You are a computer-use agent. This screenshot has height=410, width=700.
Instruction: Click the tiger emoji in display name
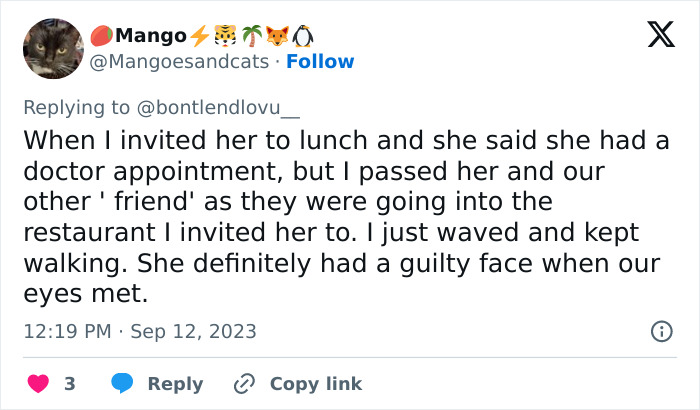[x=225, y=36]
